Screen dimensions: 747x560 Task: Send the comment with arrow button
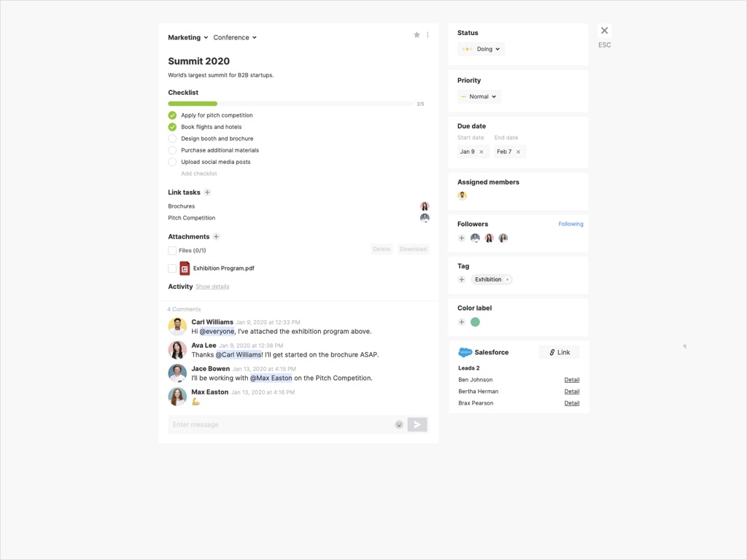coord(417,424)
